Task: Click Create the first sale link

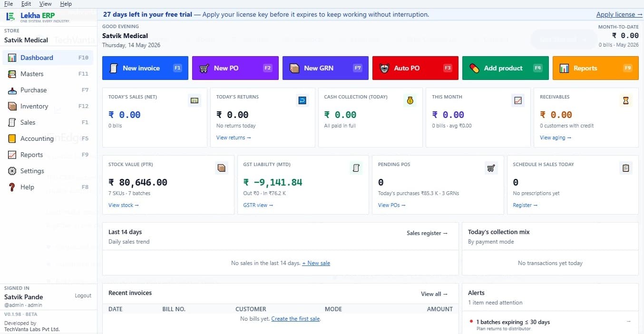Action: point(295,319)
